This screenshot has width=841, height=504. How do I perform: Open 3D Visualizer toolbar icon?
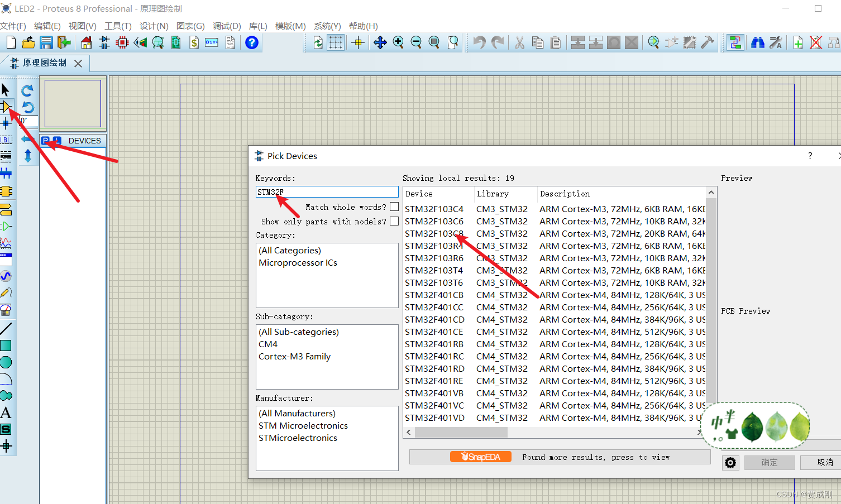coord(140,42)
